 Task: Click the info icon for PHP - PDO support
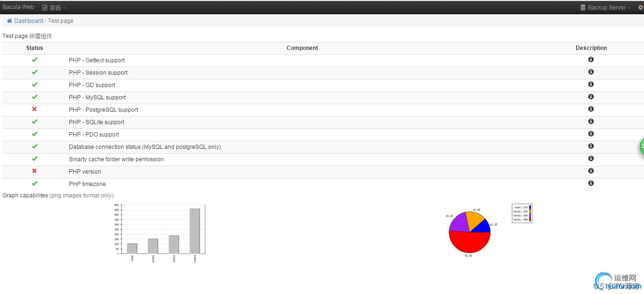click(x=591, y=134)
